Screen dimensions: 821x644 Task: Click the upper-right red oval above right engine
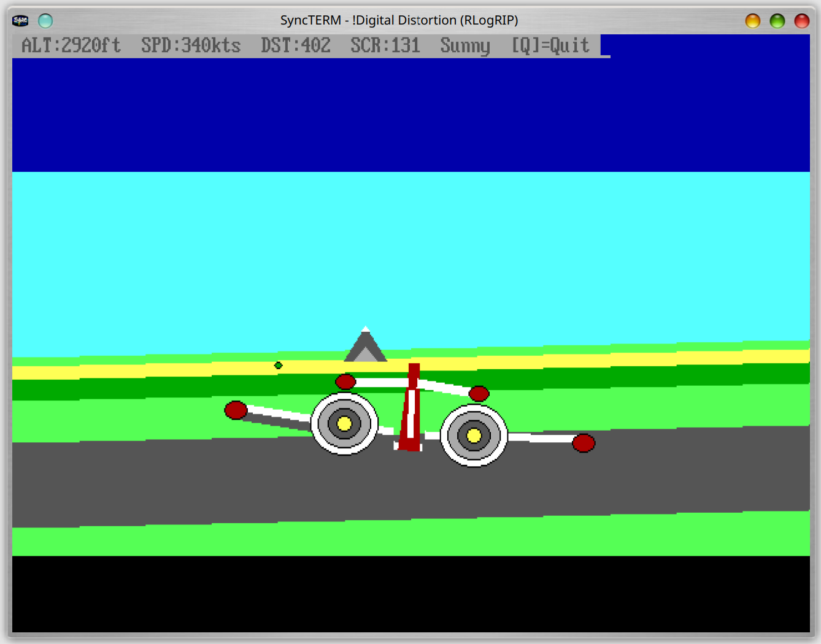(479, 393)
